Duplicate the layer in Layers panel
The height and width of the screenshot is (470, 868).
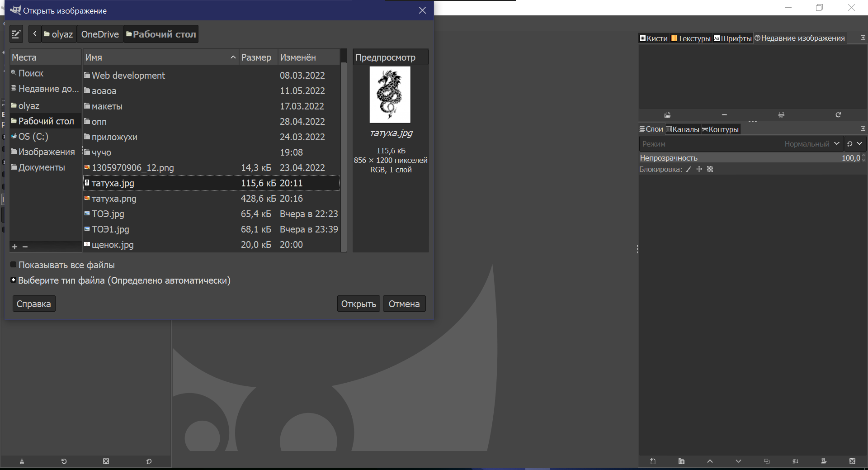click(767, 461)
